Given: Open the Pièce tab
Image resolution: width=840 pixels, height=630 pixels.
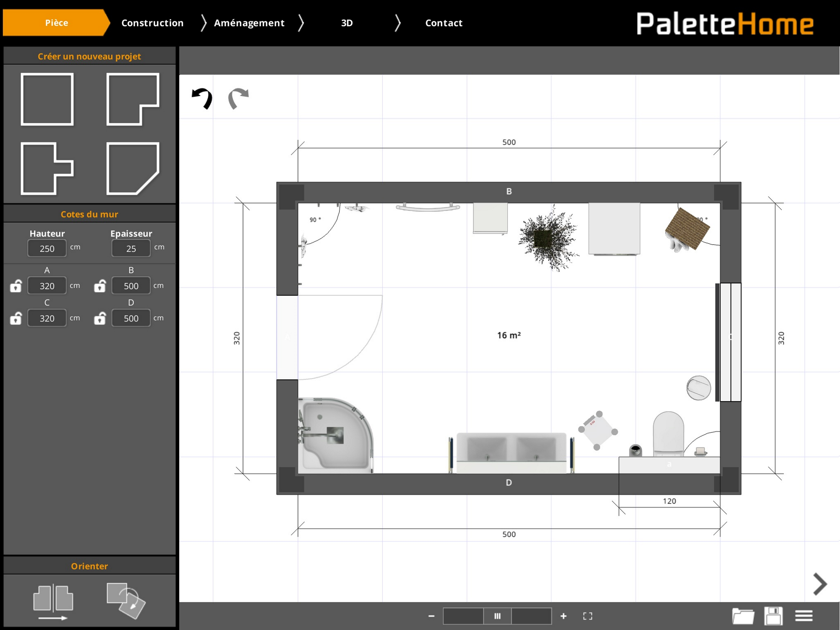Looking at the screenshot, I should 56,23.
